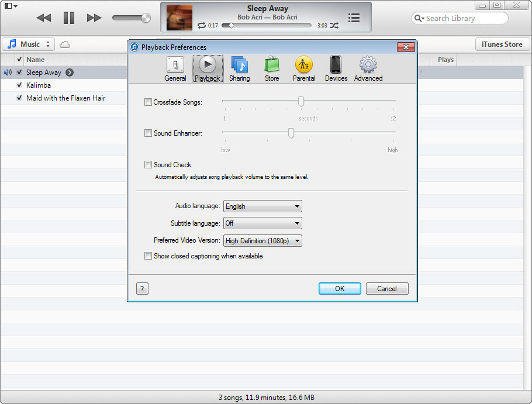
Task: Click the elapsed time 0:17 label
Action: (x=213, y=26)
